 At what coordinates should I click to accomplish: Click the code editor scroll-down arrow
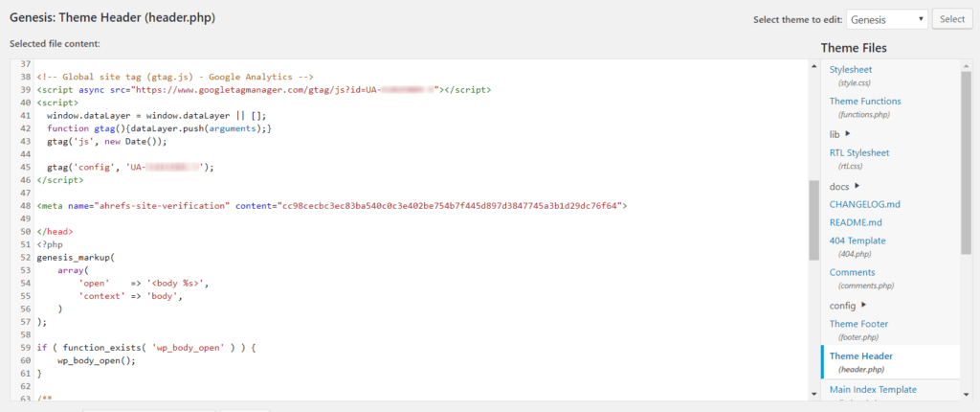tap(813, 394)
